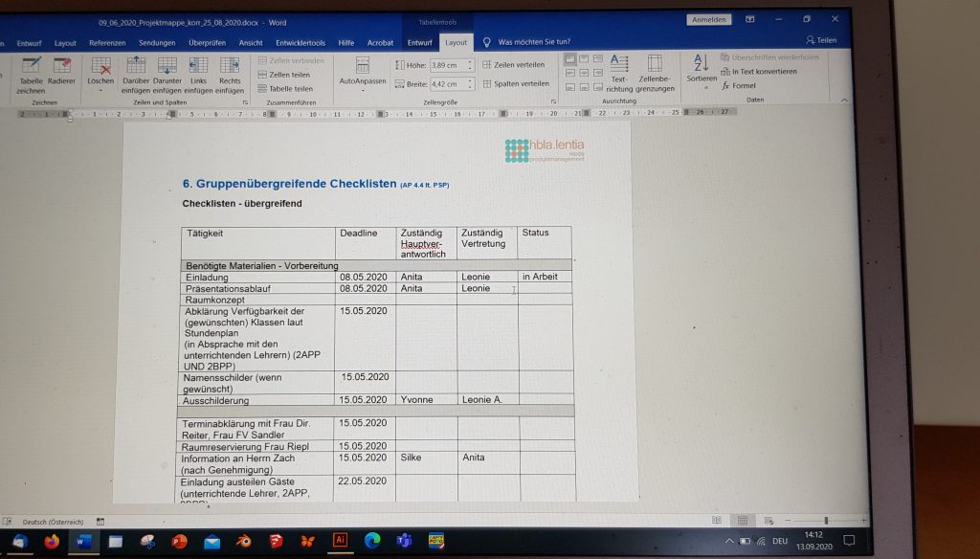Switch to print layout view in status bar
Image resolution: width=980 pixels, height=559 pixels.
point(742,520)
